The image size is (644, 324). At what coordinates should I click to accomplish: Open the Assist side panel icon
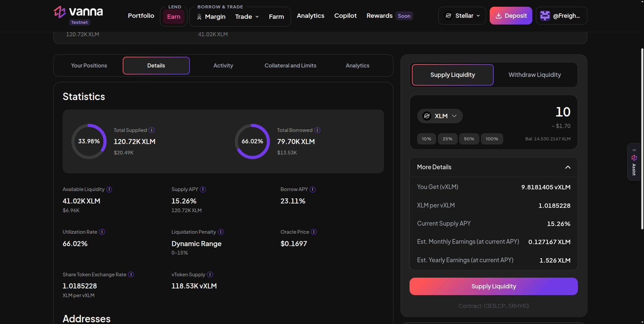click(x=634, y=162)
